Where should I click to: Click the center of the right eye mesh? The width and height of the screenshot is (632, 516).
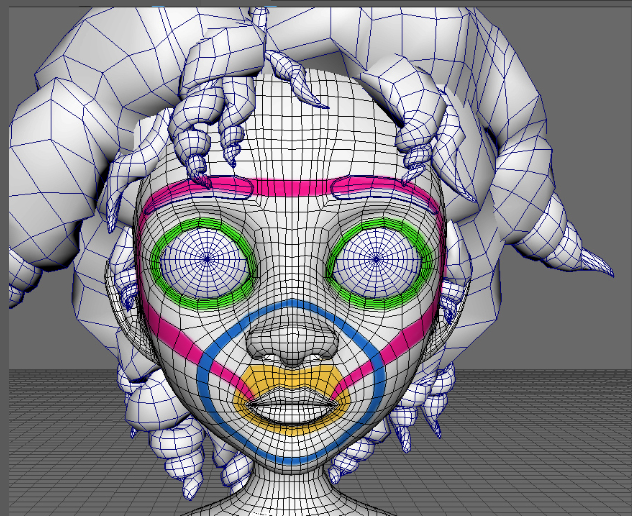tap(375, 258)
